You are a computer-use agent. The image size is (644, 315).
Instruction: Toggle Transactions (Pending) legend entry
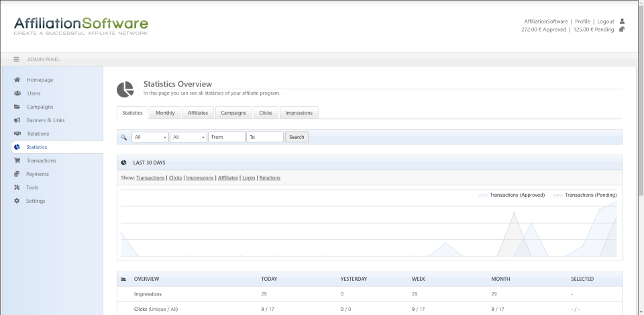coord(585,195)
